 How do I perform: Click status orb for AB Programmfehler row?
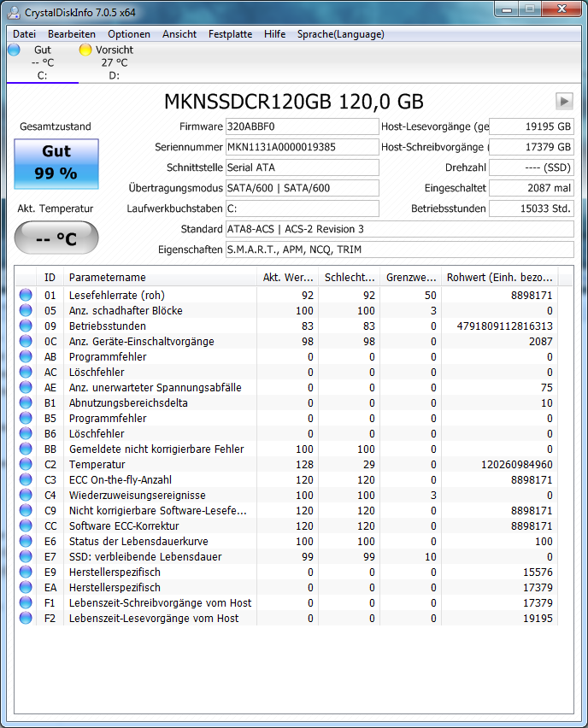(x=26, y=356)
